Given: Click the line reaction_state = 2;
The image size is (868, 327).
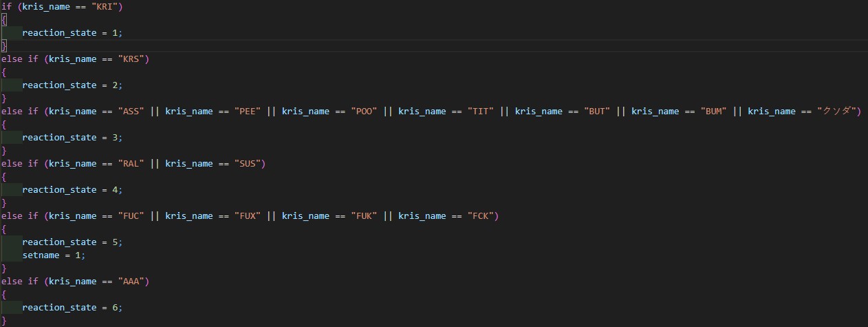Looking at the screenshot, I should [x=73, y=85].
